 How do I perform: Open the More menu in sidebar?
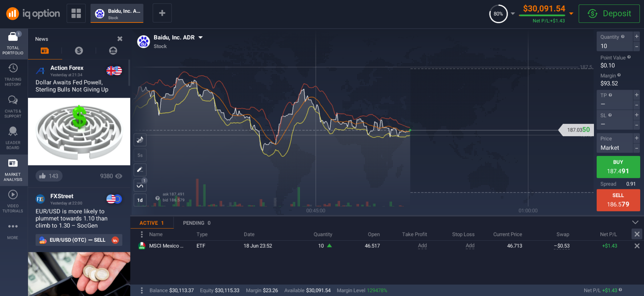pos(13,231)
